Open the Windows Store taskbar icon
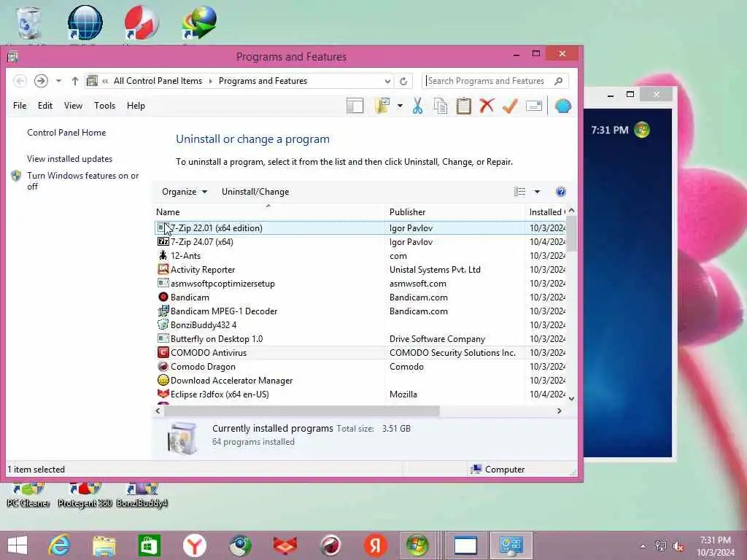Image resolution: width=747 pixels, height=560 pixels. pos(149,545)
